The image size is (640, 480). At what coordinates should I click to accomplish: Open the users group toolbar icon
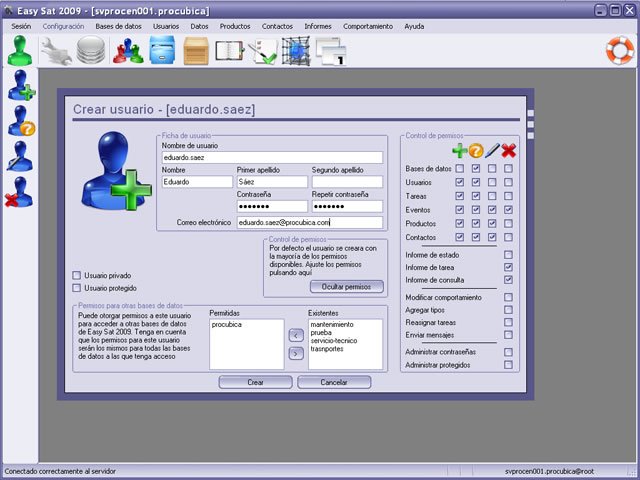coord(128,51)
